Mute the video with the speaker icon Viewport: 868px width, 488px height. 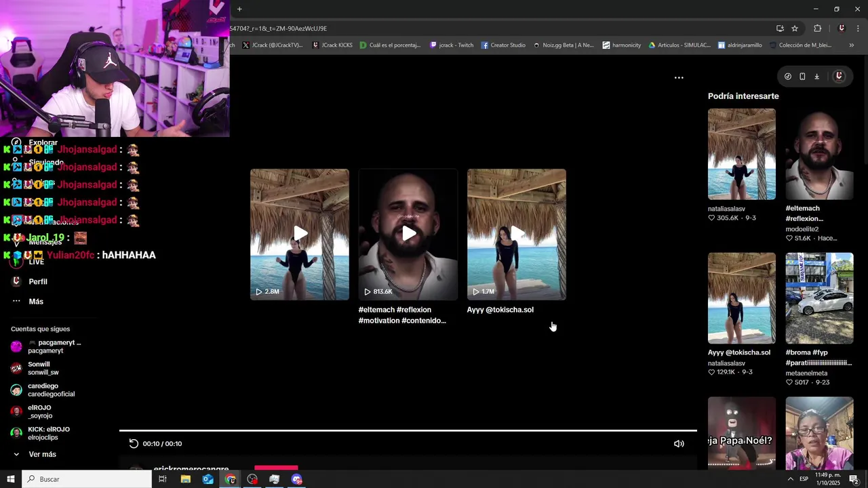pyautogui.click(x=679, y=443)
